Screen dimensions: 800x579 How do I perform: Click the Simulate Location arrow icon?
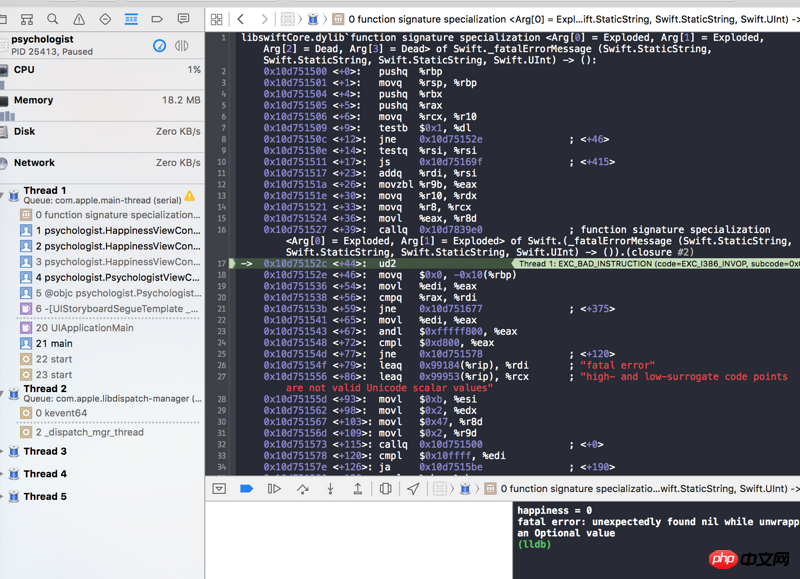coord(413,489)
